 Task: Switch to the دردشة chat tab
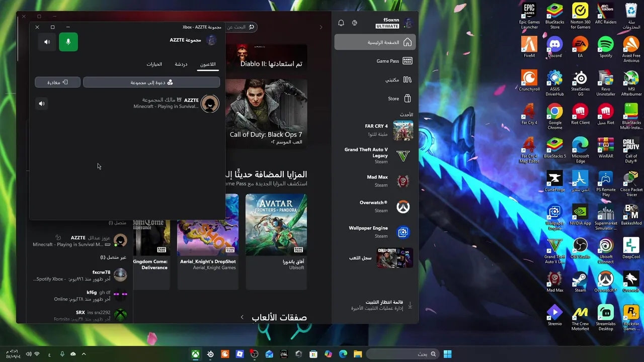coord(181,64)
